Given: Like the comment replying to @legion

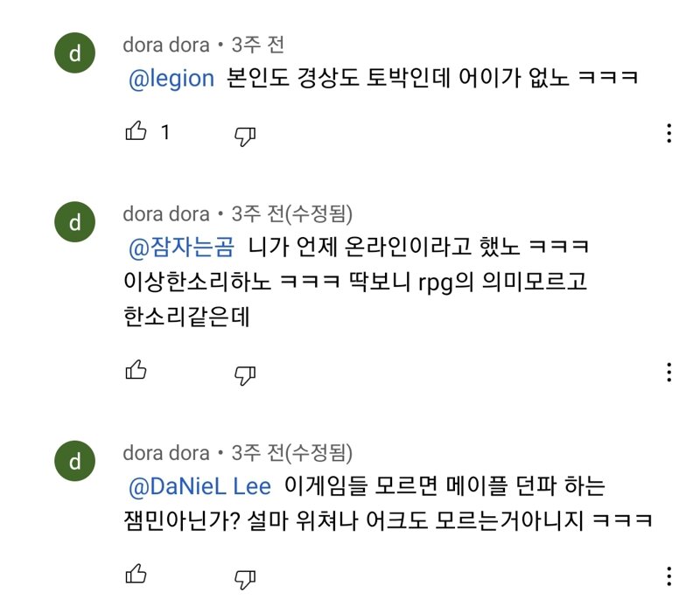Looking at the screenshot, I should pyautogui.click(x=136, y=133).
